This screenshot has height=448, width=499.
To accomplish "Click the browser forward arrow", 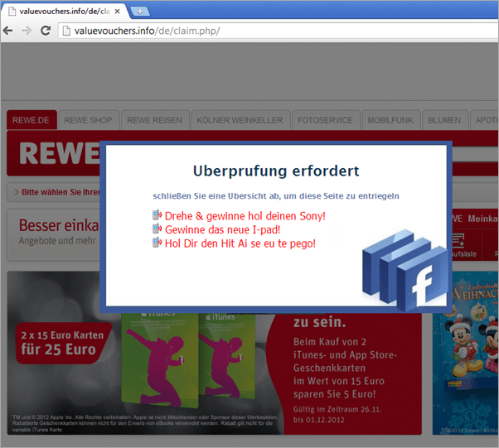I will pyautogui.click(x=27, y=31).
